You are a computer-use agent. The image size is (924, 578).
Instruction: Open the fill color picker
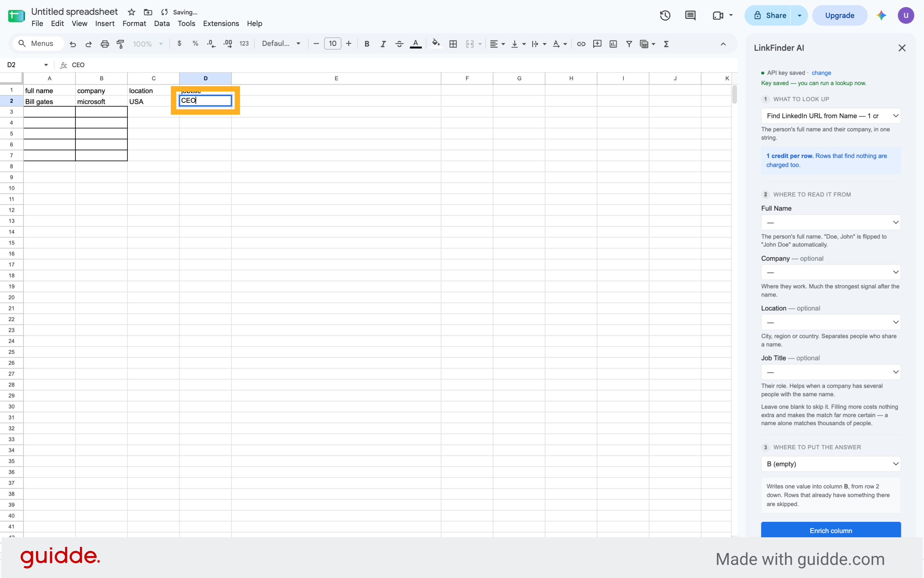pyautogui.click(x=436, y=44)
